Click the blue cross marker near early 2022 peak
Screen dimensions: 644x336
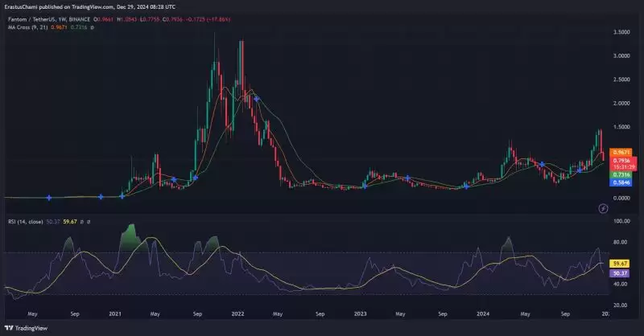tap(256, 97)
